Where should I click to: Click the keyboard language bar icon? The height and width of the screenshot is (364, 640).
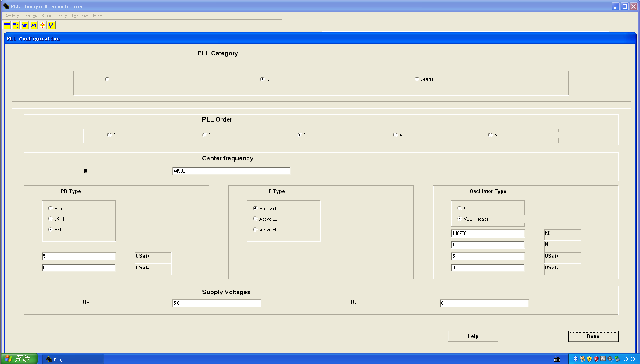(x=557, y=359)
